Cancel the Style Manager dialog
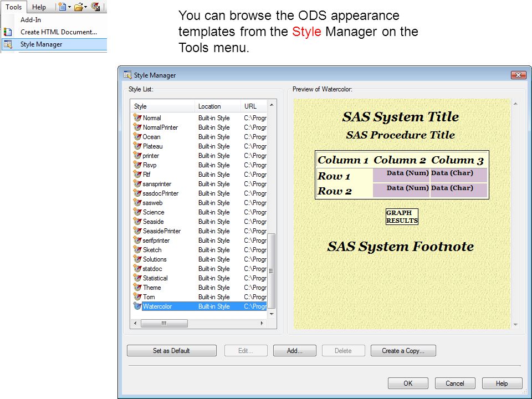Image resolution: width=532 pixels, height=399 pixels. click(454, 383)
